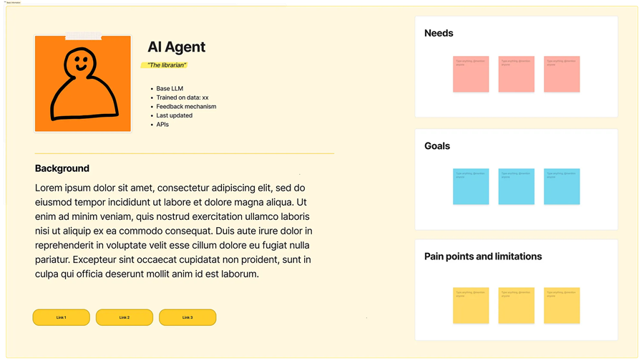The width and height of the screenshot is (644, 364).
Task: Select the third pink sticky note under Needs
Action: click(x=562, y=74)
